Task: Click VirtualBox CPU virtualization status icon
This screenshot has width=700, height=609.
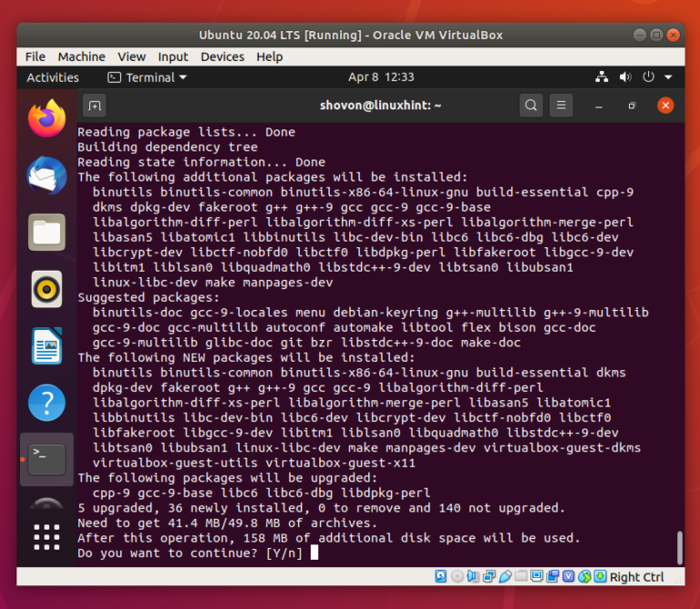Action: pos(569,576)
